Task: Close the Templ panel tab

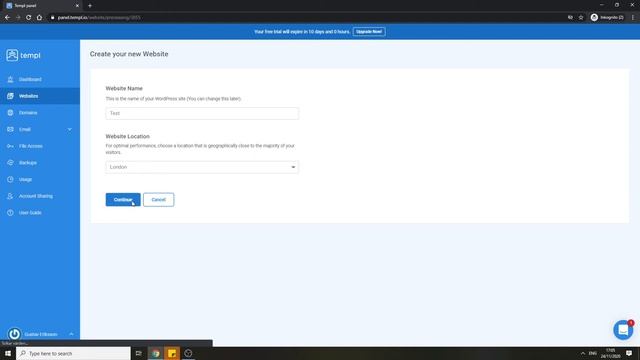Action: click(x=77, y=6)
